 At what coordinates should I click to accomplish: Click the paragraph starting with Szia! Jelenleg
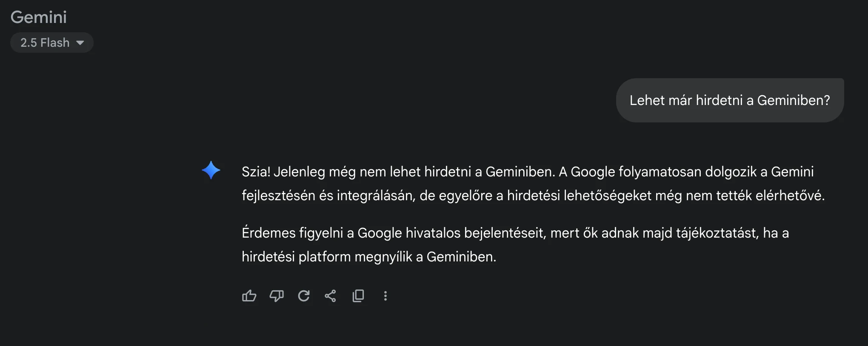tap(533, 183)
